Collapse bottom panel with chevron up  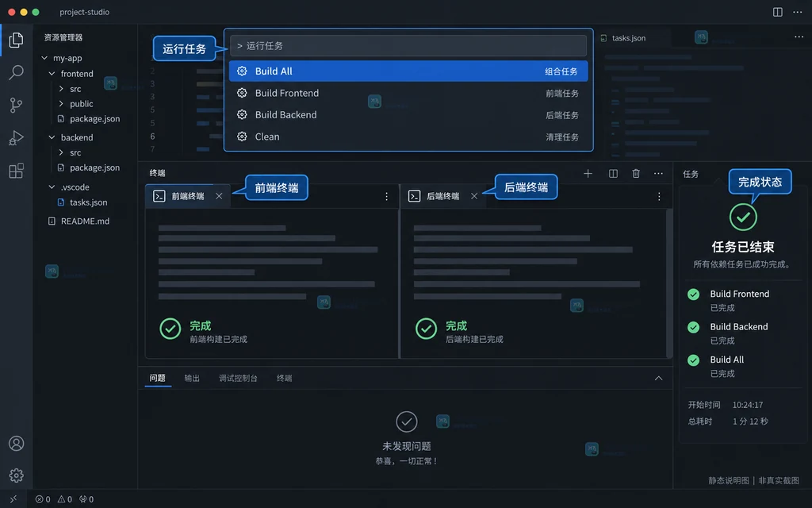point(658,379)
